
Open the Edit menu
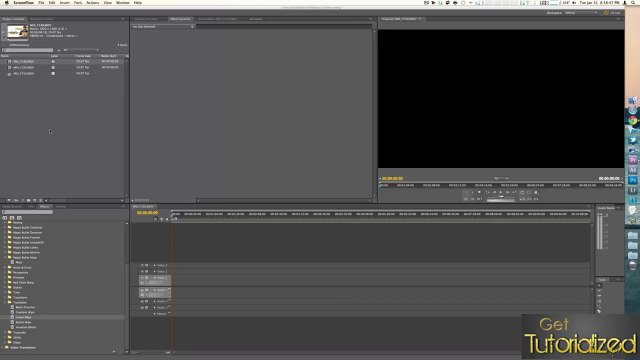coord(52,2)
